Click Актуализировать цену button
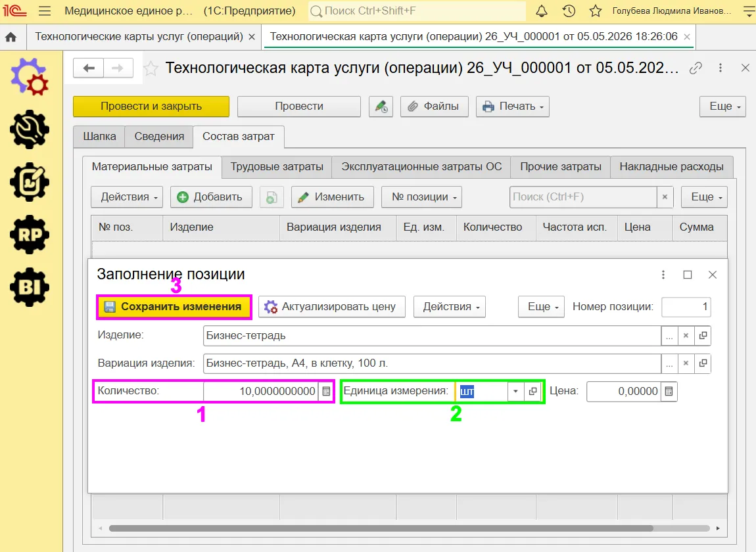The image size is (756, 552). (332, 307)
